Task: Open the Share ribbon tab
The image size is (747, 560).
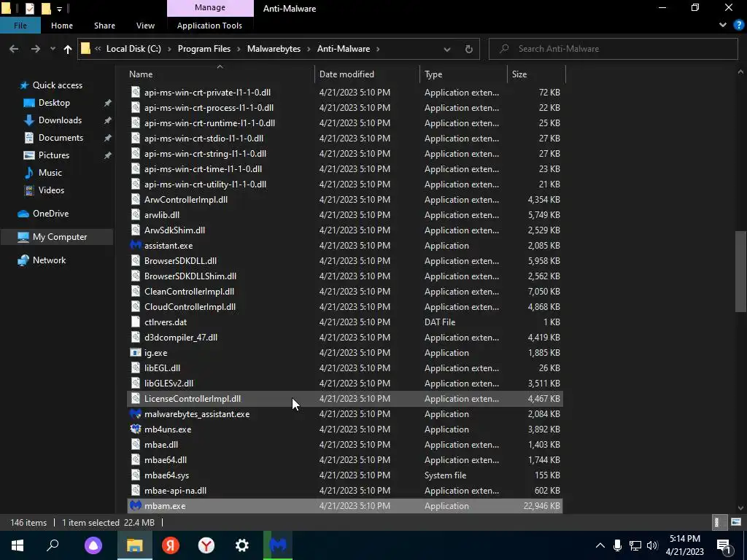Action: pos(104,26)
